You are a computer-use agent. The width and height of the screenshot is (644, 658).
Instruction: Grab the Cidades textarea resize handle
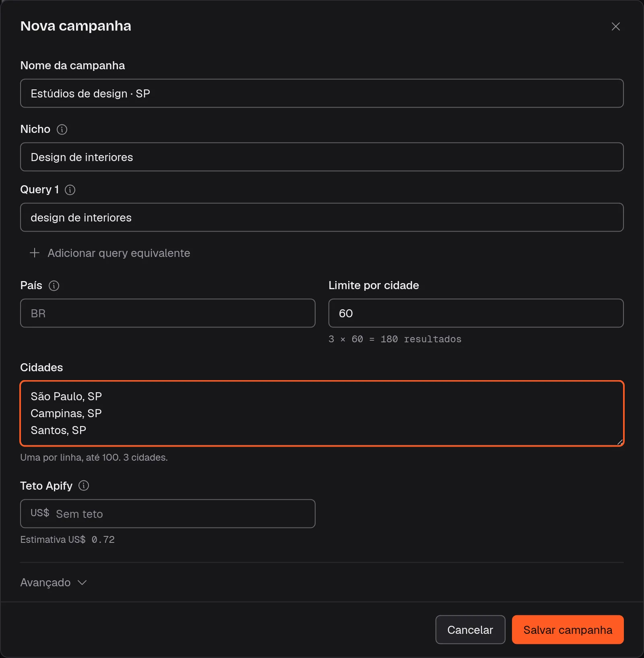[x=620, y=442]
